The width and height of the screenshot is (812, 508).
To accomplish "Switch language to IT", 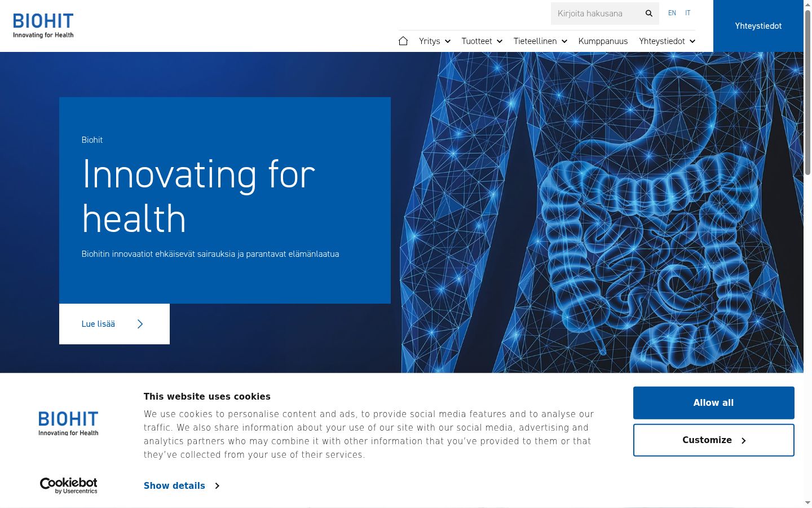I will pyautogui.click(x=688, y=13).
